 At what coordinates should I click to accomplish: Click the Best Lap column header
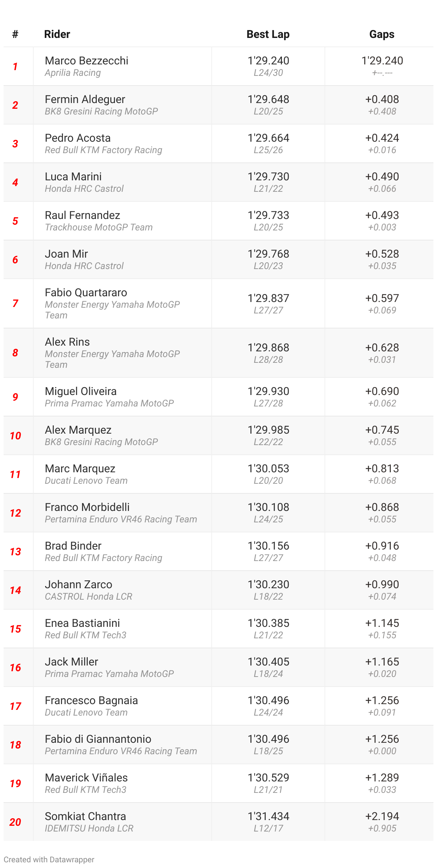pos(268,34)
